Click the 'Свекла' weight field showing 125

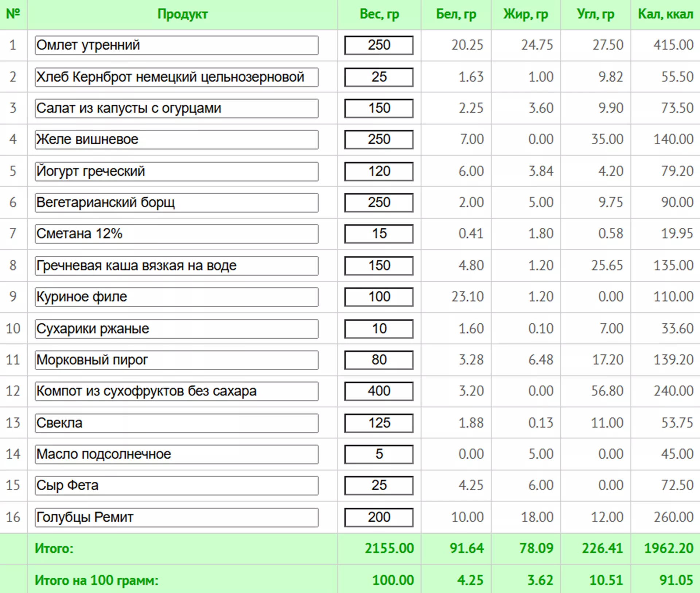click(379, 423)
